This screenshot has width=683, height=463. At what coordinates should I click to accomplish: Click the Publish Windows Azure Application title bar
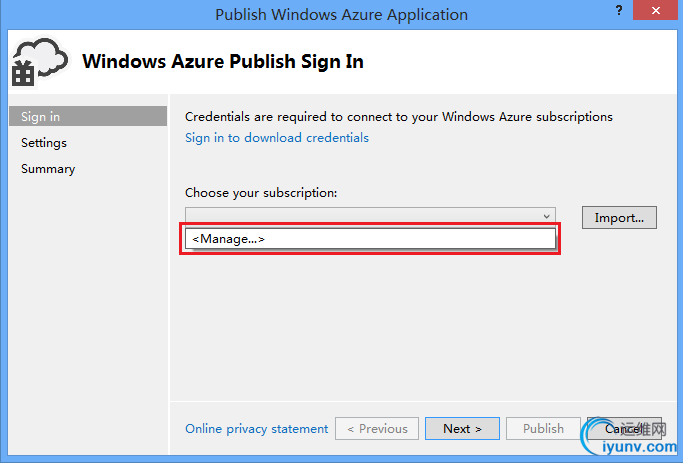pyautogui.click(x=342, y=14)
